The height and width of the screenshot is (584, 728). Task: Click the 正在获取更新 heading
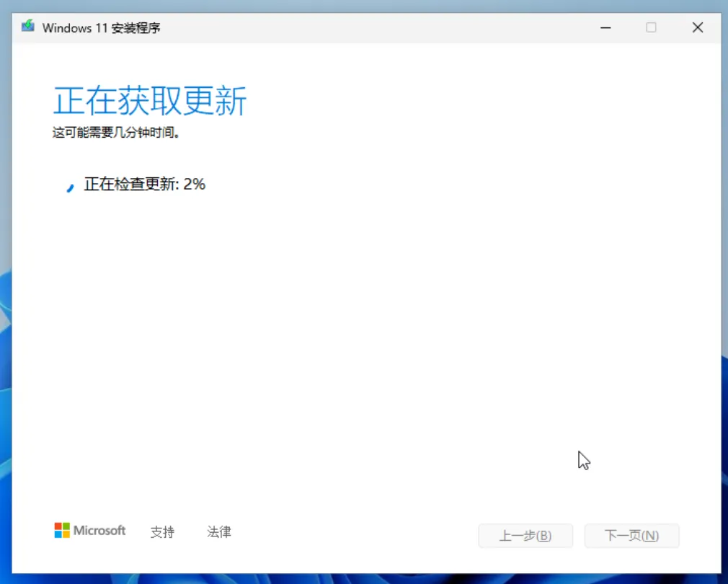tap(149, 101)
